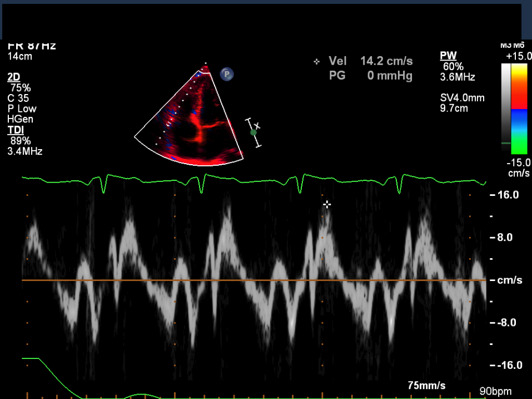This screenshot has height=399, width=532.
Task: Click the FR 87Hz frame rate text
Action: coord(32,46)
